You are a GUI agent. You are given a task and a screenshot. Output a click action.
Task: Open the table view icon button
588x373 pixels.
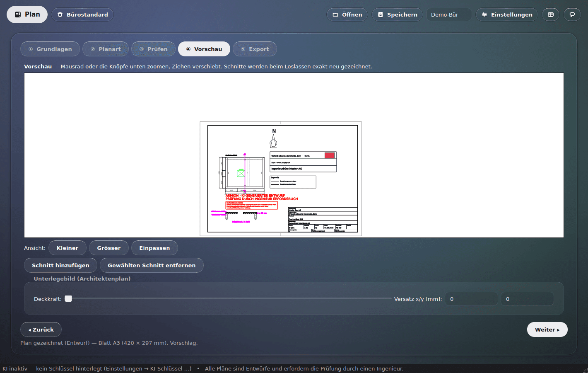pos(551,15)
